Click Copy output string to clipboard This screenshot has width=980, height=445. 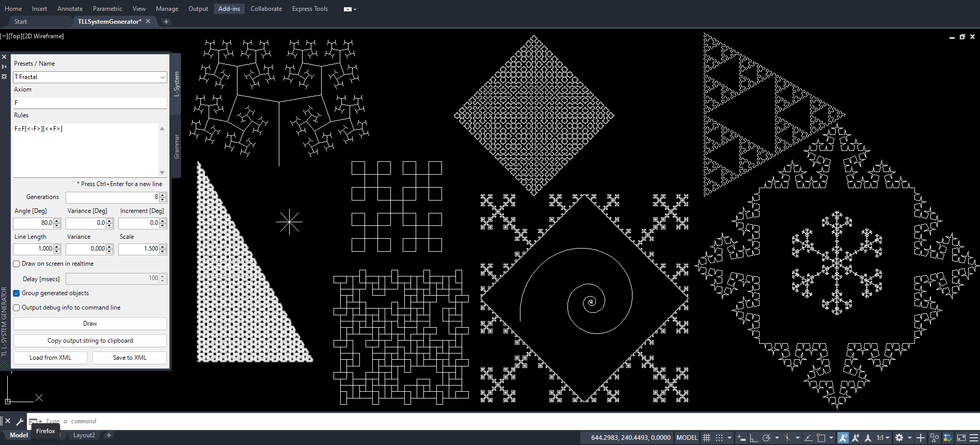click(x=90, y=341)
